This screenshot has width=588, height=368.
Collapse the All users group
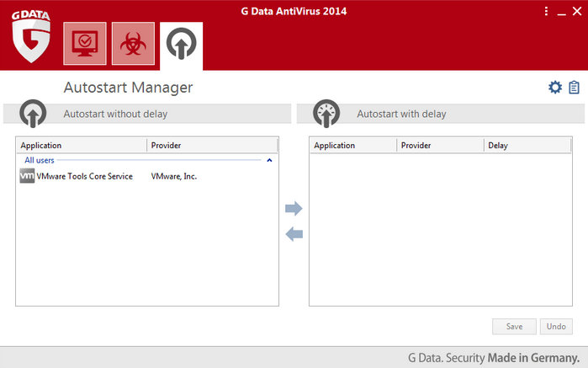269,160
